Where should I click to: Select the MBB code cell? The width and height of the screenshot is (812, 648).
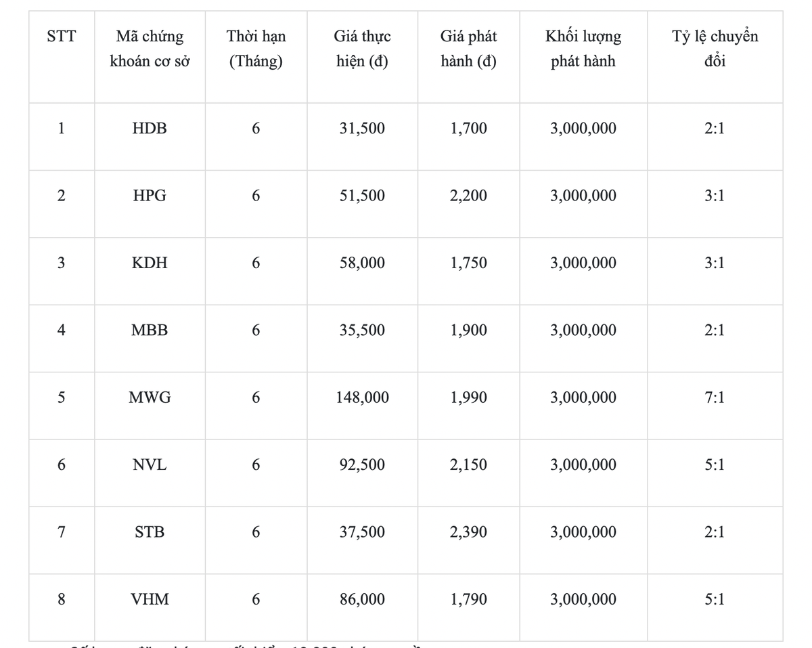pos(150,330)
